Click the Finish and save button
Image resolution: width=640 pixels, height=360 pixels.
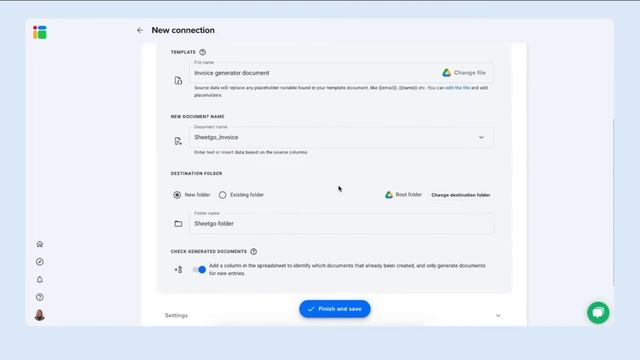click(x=335, y=309)
